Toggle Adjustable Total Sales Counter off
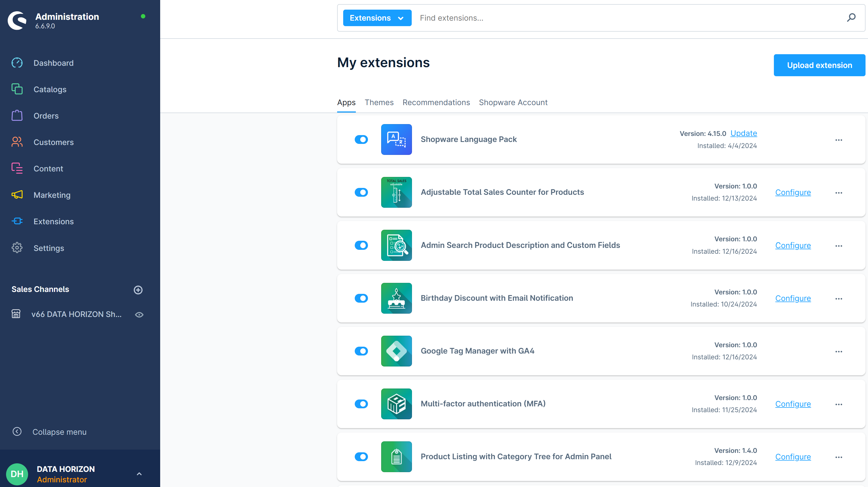 [361, 192]
